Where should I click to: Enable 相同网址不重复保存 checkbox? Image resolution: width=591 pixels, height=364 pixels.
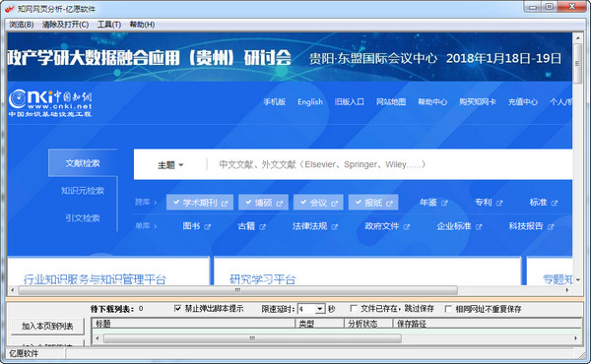point(448,309)
